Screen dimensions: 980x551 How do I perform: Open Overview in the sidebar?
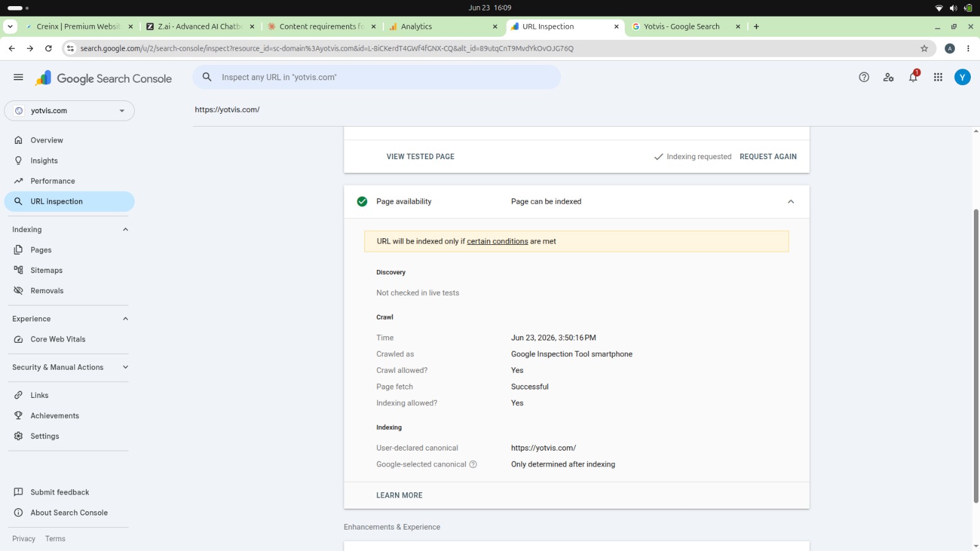(69, 140)
